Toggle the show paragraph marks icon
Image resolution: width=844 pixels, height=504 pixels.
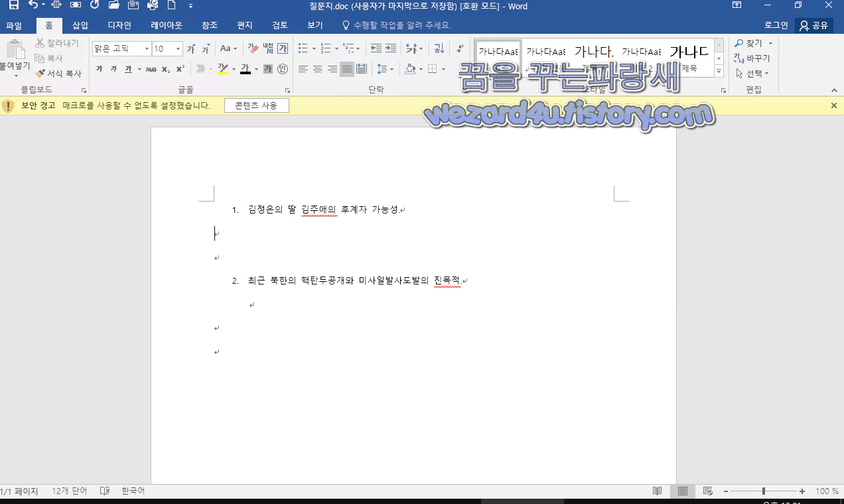[459, 48]
